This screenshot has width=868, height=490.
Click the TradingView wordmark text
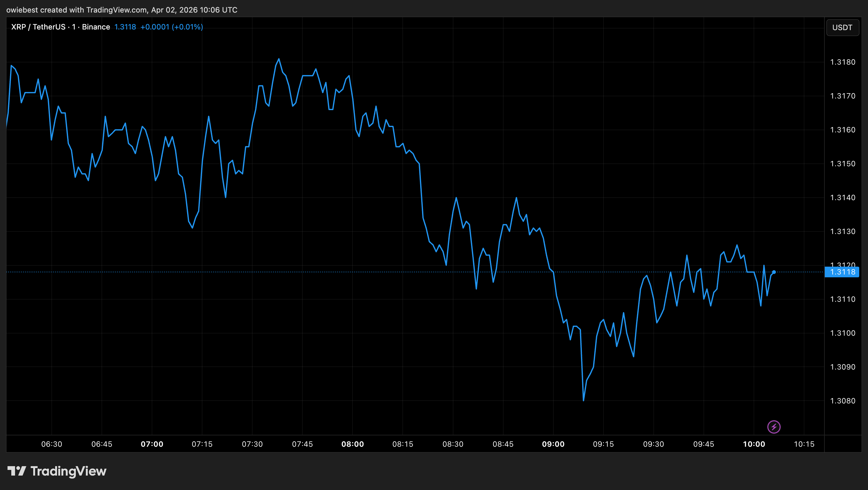click(68, 471)
